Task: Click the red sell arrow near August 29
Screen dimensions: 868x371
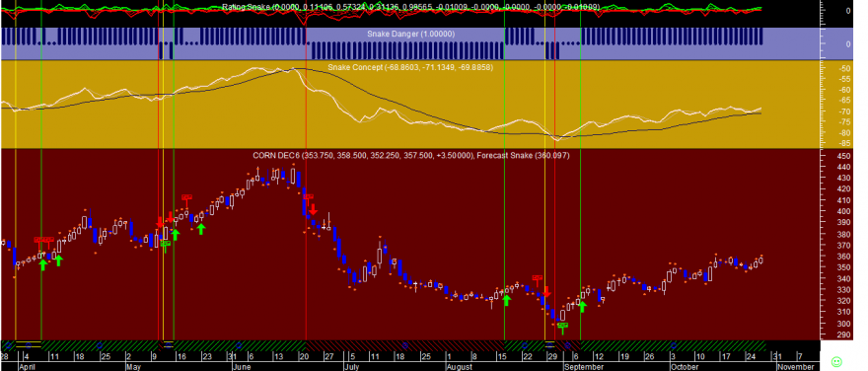Action: pos(546,292)
